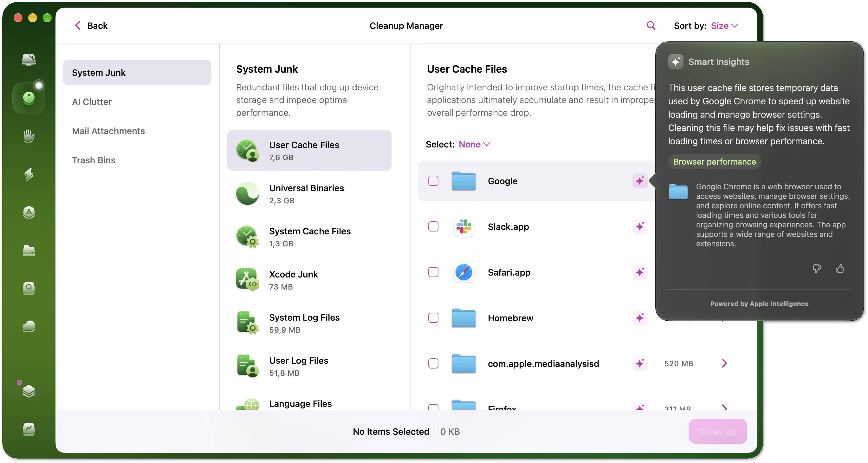Show Smart Insights for Homebrew
The height and width of the screenshot is (463, 868).
(x=639, y=318)
